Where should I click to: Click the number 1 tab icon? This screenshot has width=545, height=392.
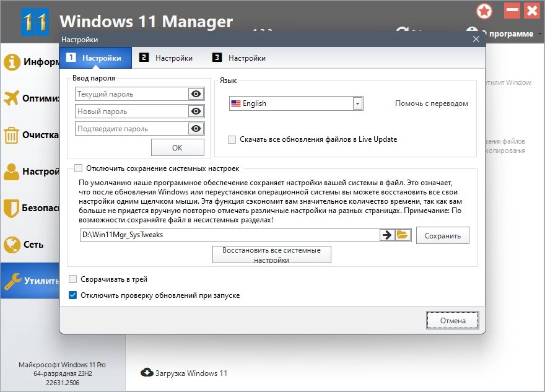[71, 58]
